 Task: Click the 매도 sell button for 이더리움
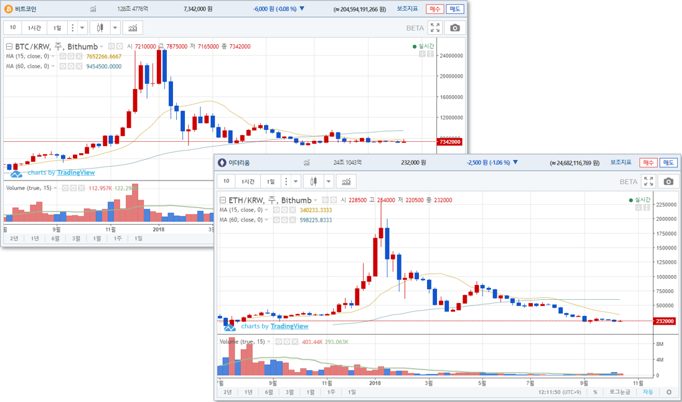click(668, 163)
